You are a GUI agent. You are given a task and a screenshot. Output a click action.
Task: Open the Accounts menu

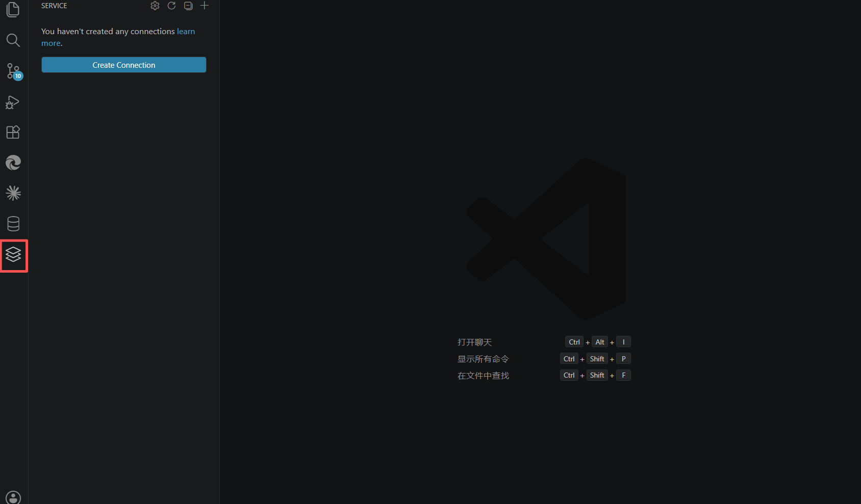point(13,497)
